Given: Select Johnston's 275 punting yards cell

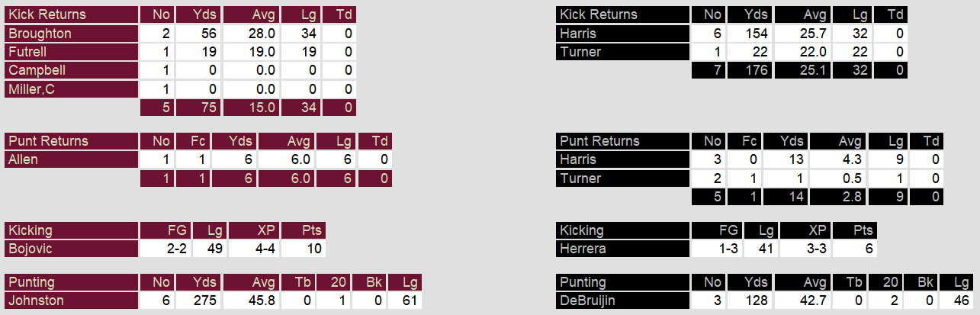Looking at the screenshot, I should coord(198,301).
